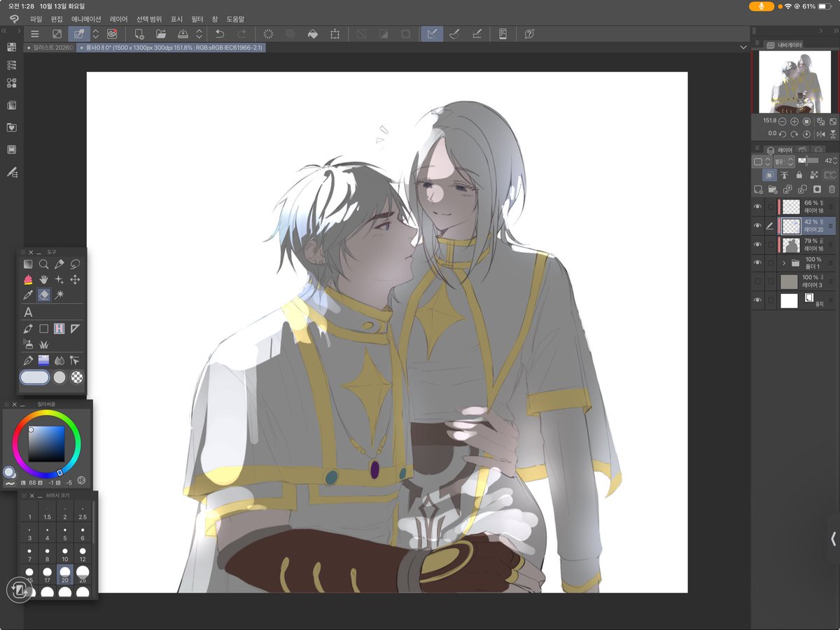The height and width of the screenshot is (630, 840).
Task: Open the canvas tab list chevron
Action: click(743, 47)
